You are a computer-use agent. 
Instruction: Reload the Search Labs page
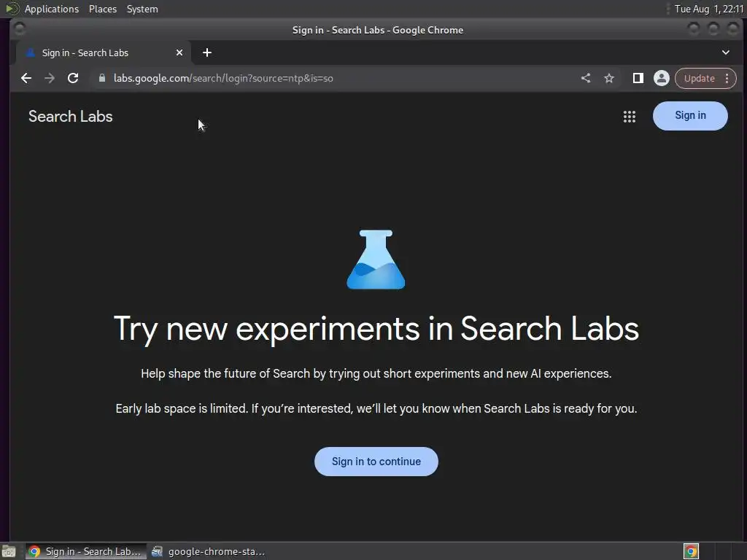73,78
